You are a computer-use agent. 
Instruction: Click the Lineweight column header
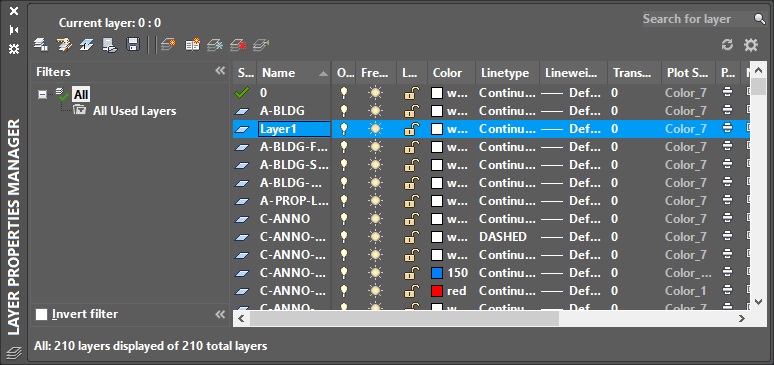coord(574,73)
